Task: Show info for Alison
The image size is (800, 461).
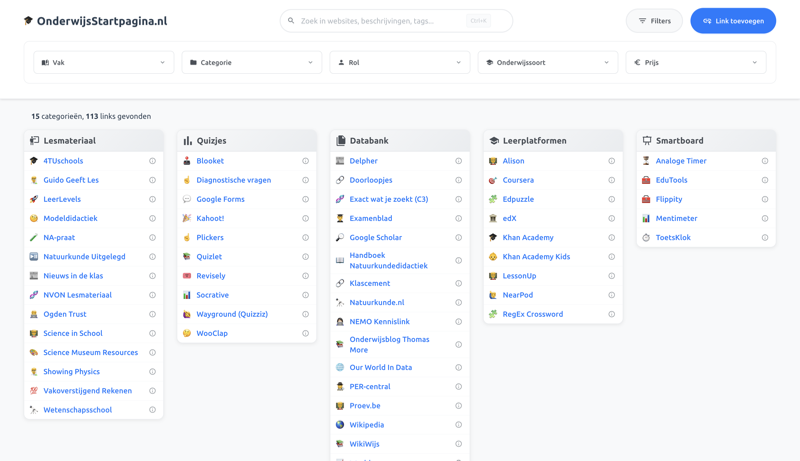Action: (611, 161)
